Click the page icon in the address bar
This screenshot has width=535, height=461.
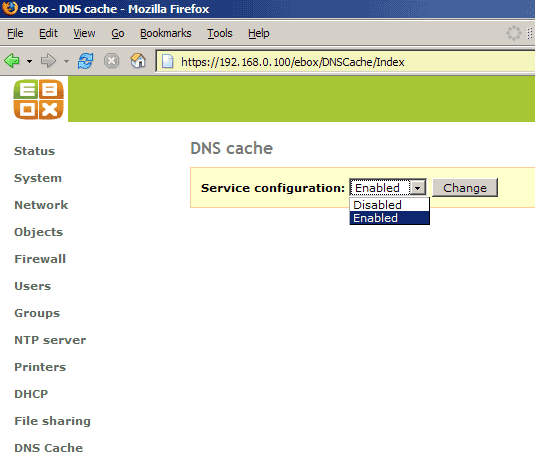click(168, 62)
